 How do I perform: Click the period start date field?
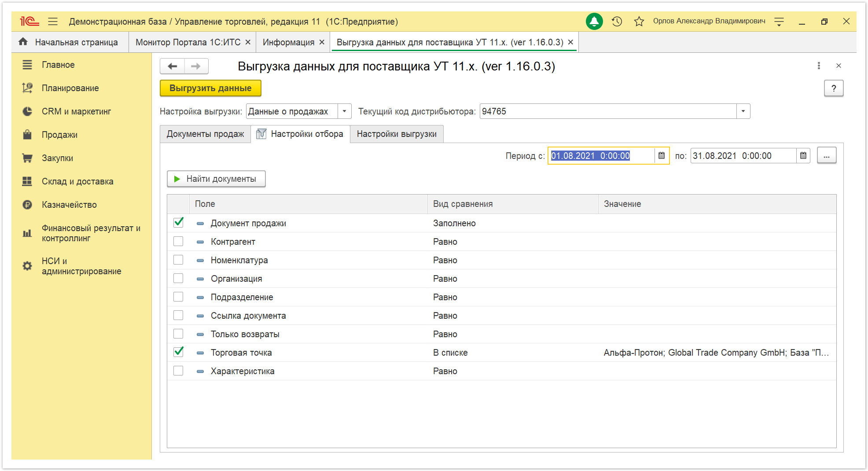coord(601,155)
